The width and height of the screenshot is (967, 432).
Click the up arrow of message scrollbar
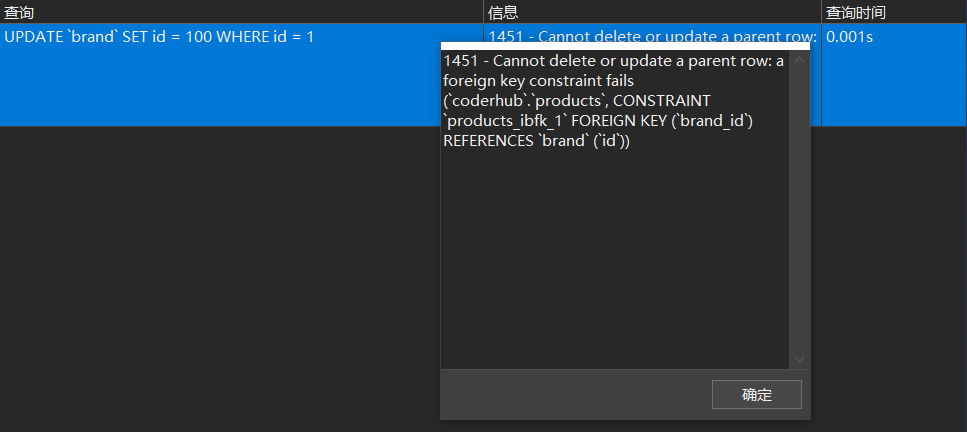(x=799, y=60)
